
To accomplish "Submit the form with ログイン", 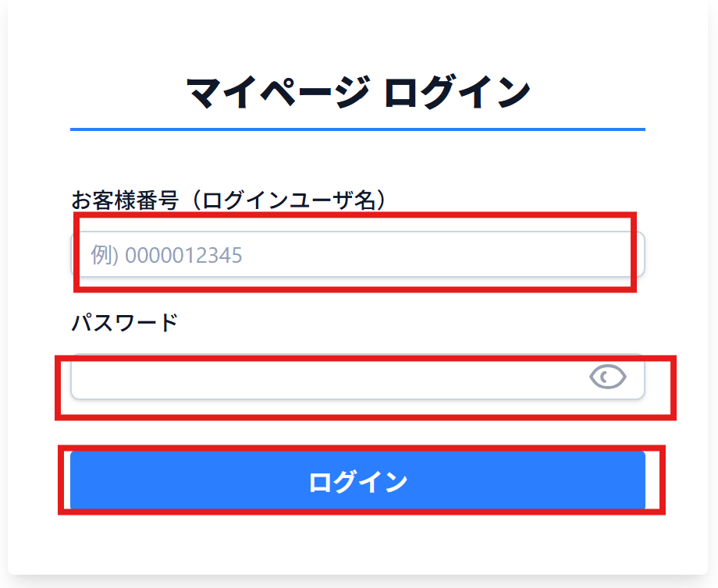I will [357, 481].
